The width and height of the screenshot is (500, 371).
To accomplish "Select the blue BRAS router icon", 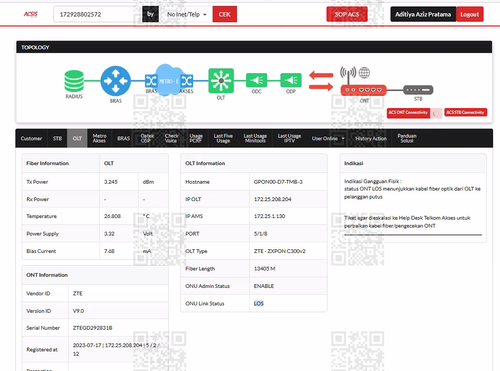I will click(x=116, y=81).
